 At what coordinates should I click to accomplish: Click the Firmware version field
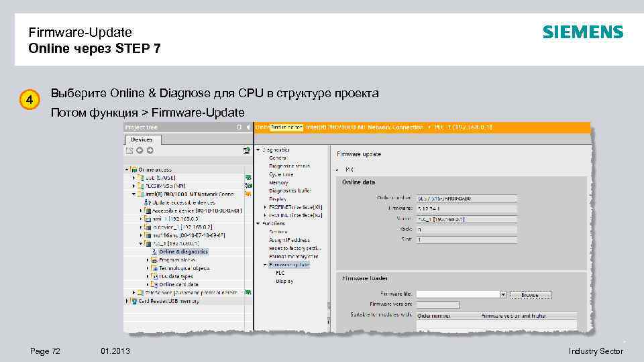coord(438,304)
